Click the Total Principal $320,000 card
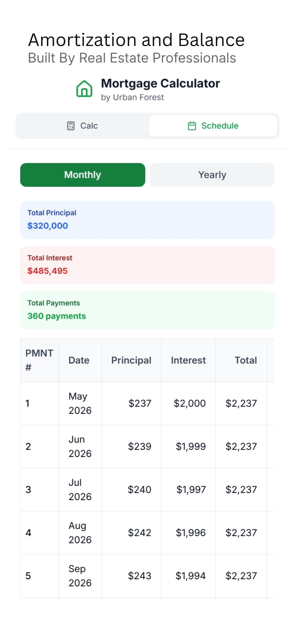The image size is (298, 644). [x=147, y=220]
